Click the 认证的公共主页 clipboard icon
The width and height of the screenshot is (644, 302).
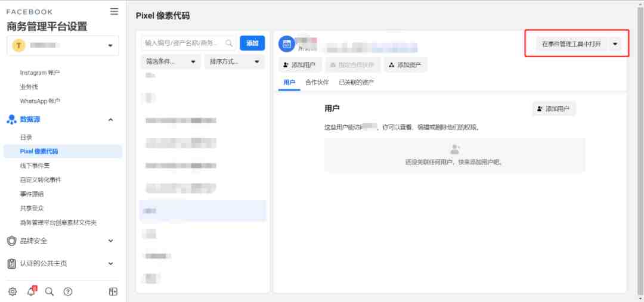pos(12,263)
